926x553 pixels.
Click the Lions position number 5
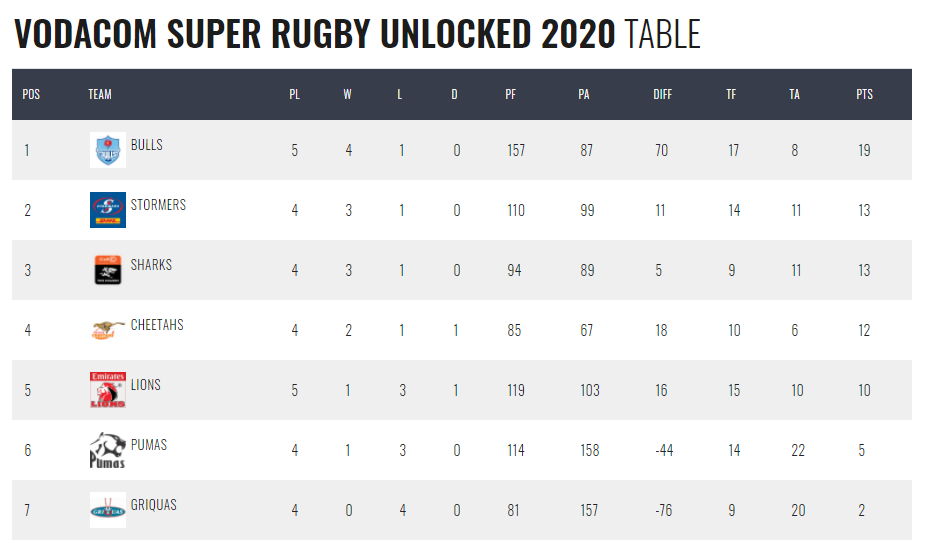tap(28, 391)
